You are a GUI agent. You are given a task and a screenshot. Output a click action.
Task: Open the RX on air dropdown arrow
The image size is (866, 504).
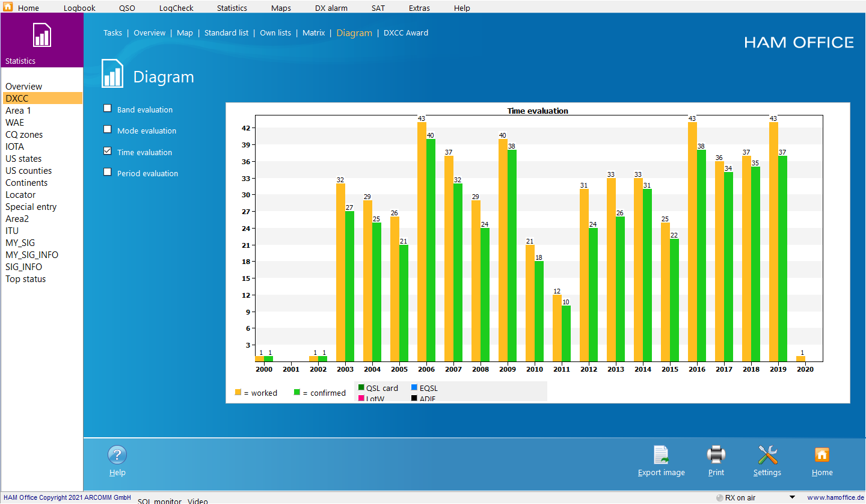[x=792, y=497]
